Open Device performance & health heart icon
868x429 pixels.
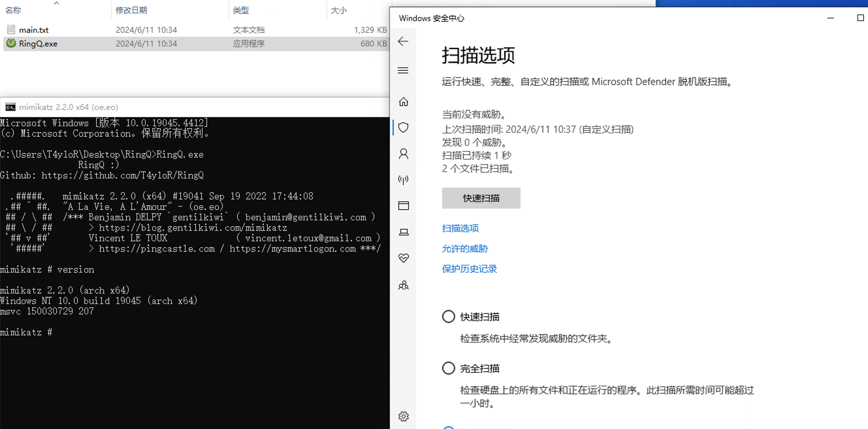click(403, 258)
